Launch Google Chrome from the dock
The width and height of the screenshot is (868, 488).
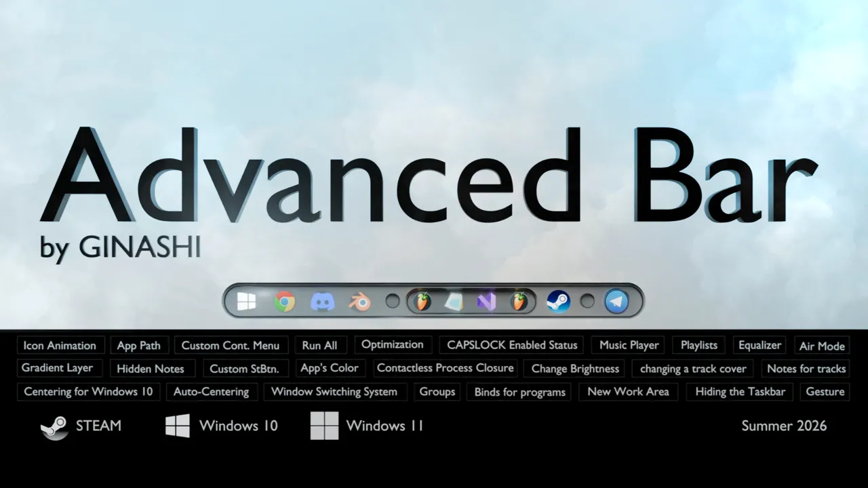pos(285,302)
